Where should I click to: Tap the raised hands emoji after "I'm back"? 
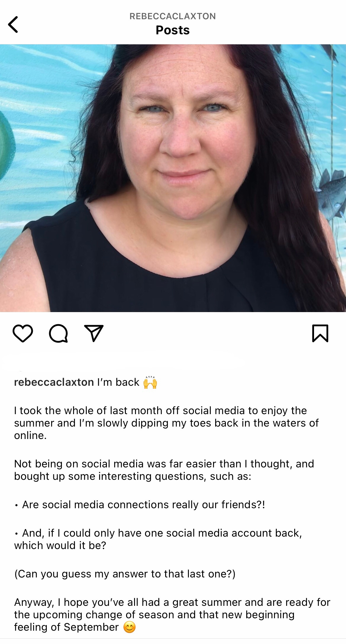click(x=150, y=382)
